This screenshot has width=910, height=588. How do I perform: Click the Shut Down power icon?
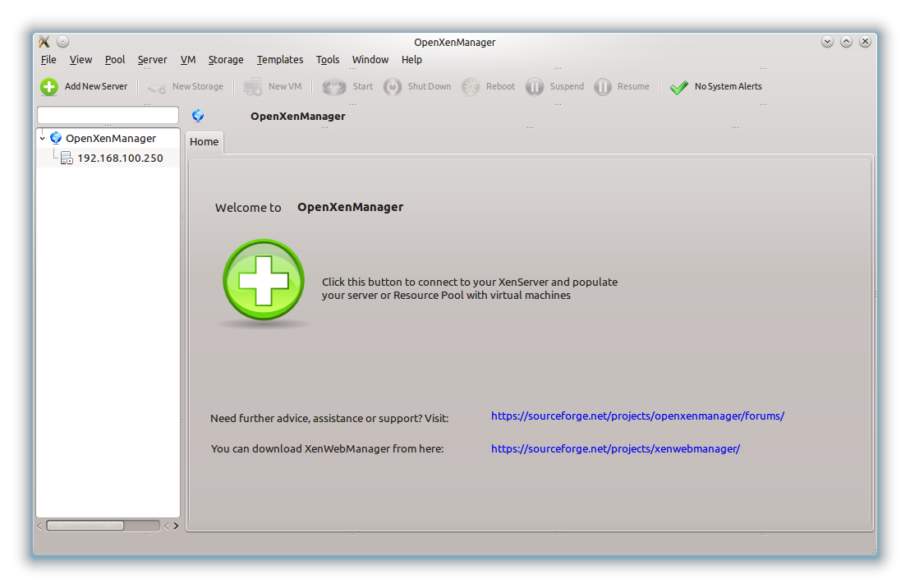tap(393, 87)
